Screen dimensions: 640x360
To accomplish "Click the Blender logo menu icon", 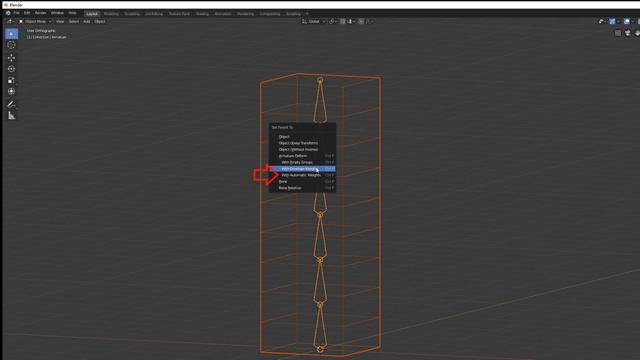I will [8, 13].
